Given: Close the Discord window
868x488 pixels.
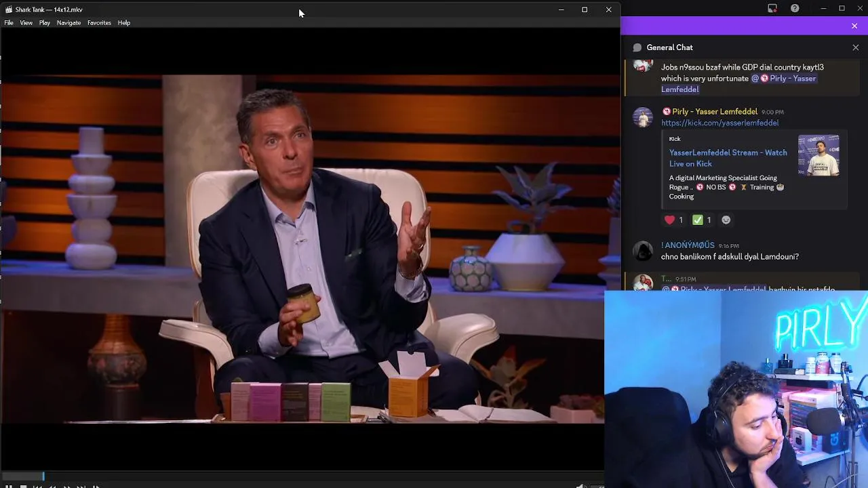Looking at the screenshot, I should 860,8.
